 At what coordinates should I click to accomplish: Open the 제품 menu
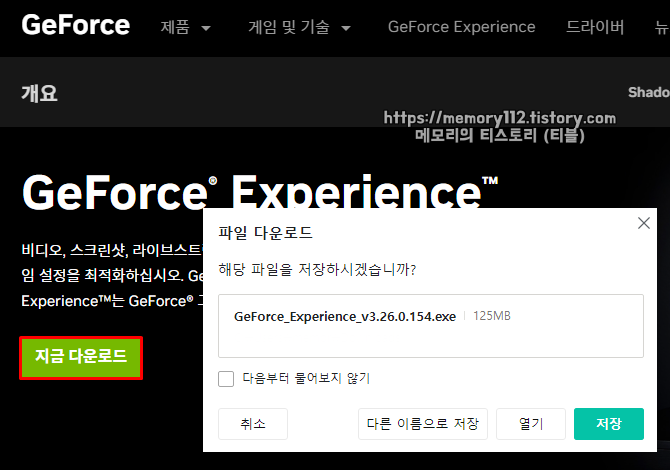(175, 27)
